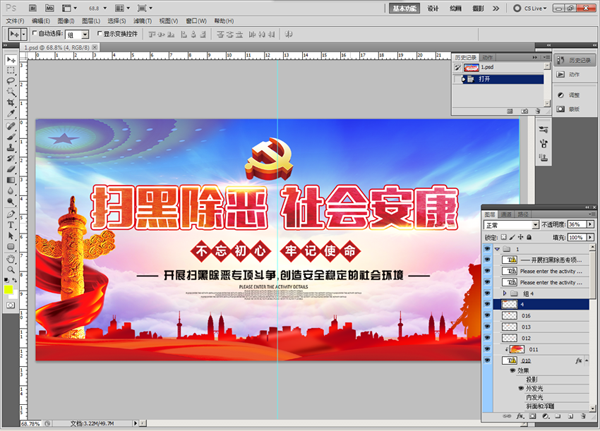Viewport: 600px width, 431px height.
Task: Click the CS Live button
Action: point(530,8)
